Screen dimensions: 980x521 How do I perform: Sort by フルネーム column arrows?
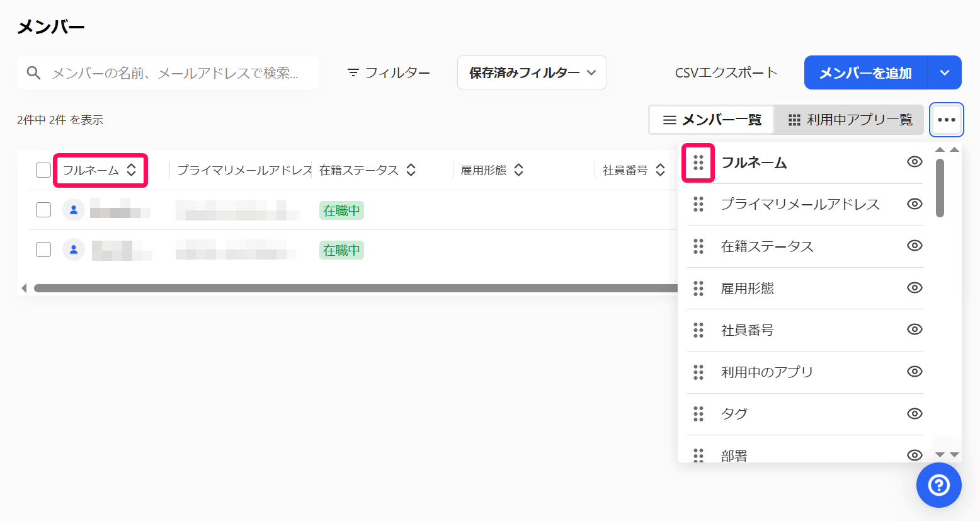(x=132, y=170)
